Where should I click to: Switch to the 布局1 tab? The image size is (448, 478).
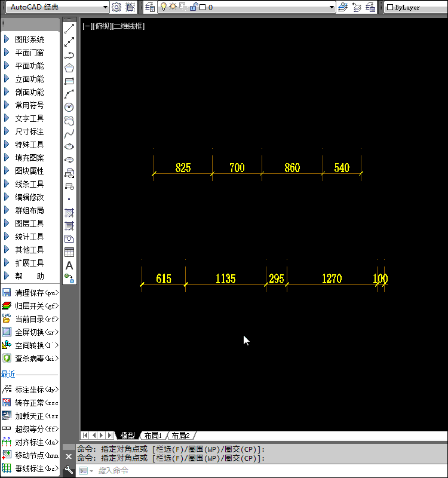point(153,436)
